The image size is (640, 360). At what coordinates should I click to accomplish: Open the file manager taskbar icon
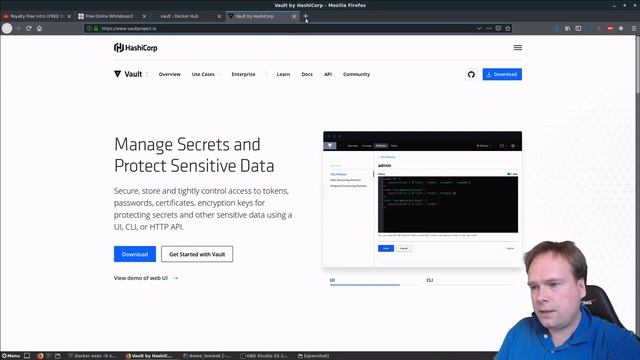click(x=58, y=356)
